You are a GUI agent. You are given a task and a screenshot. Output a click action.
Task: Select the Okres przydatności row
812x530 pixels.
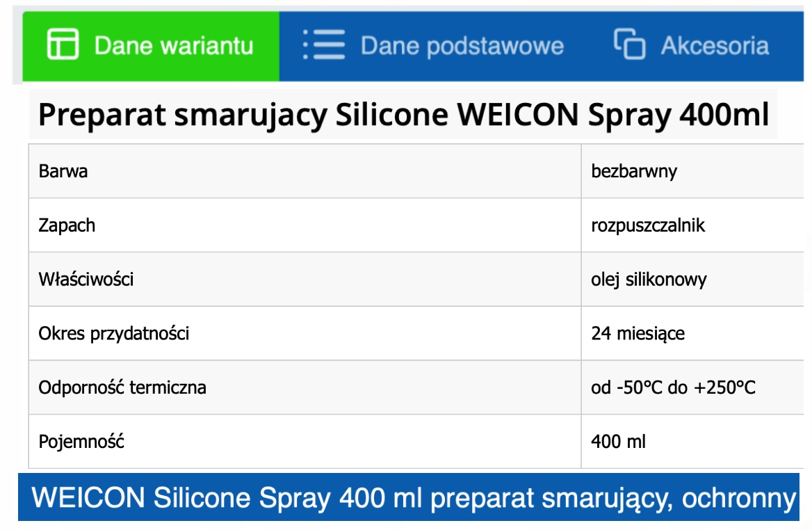tap(416, 333)
